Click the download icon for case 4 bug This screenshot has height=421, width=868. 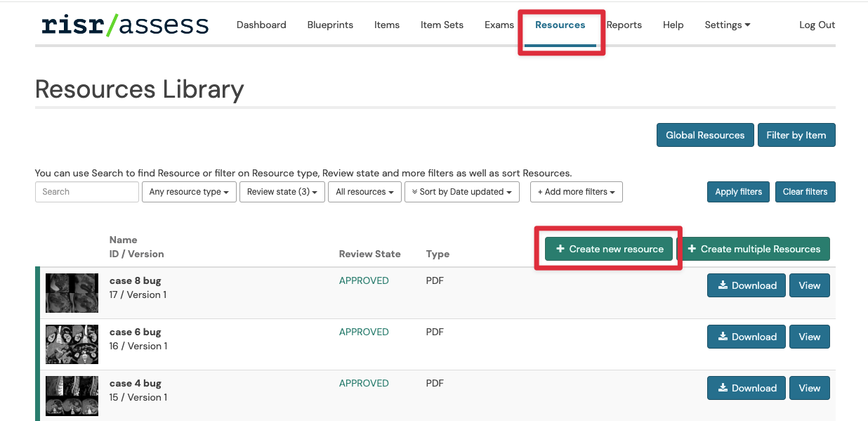point(723,388)
